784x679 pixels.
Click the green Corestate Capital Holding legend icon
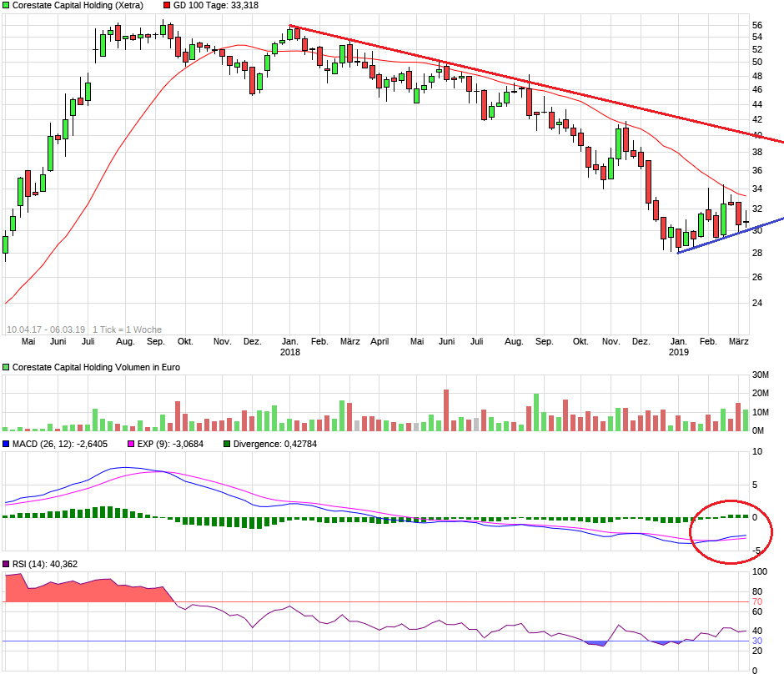point(7,6)
